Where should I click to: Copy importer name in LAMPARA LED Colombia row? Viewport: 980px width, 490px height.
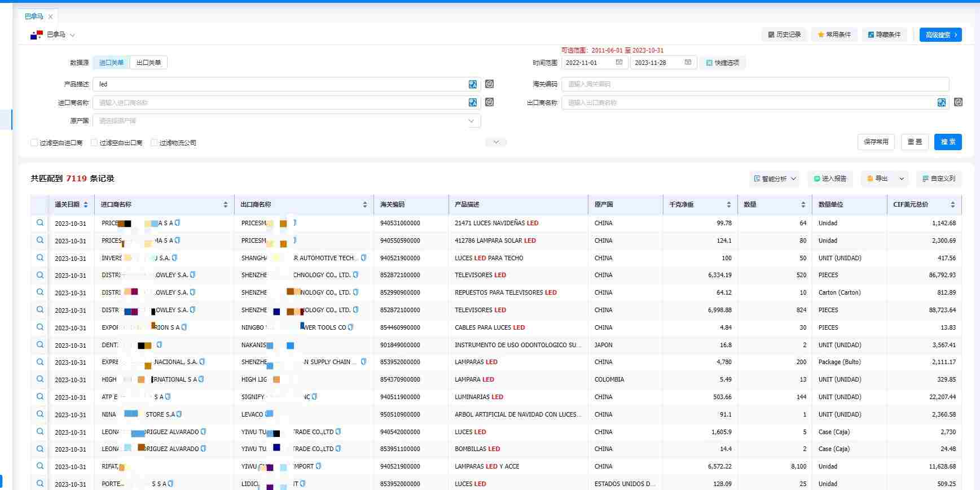coord(201,379)
